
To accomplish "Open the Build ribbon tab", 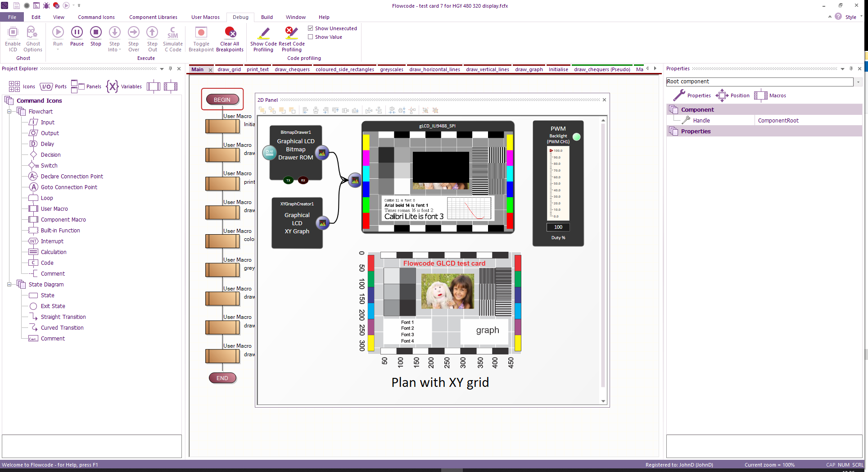I will (x=267, y=17).
